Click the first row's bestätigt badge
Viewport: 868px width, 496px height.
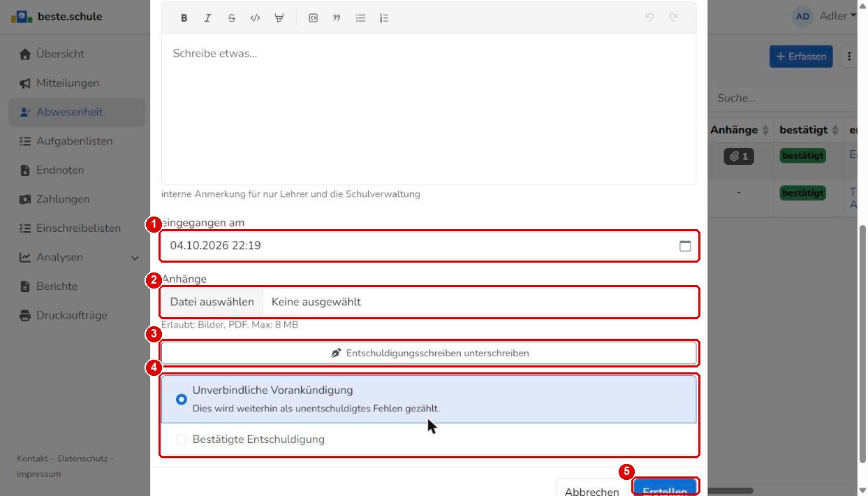point(802,156)
